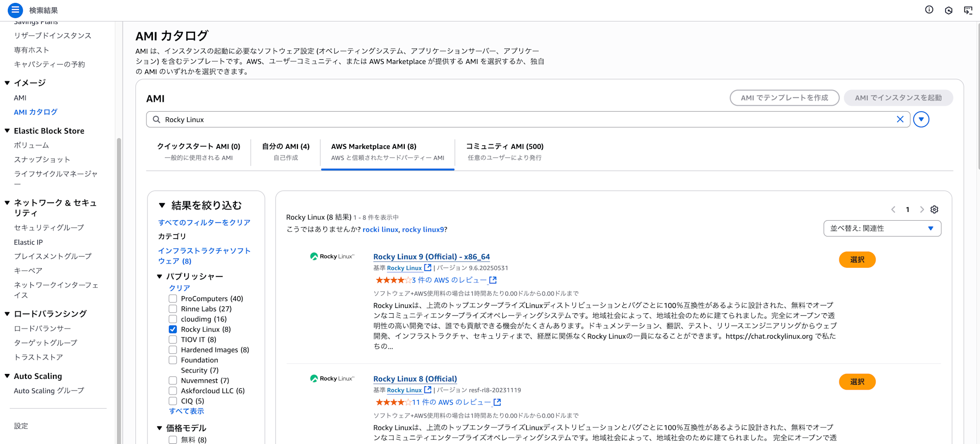Toggle Foundation Security (7) checkbox

pyautogui.click(x=173, y=360)
